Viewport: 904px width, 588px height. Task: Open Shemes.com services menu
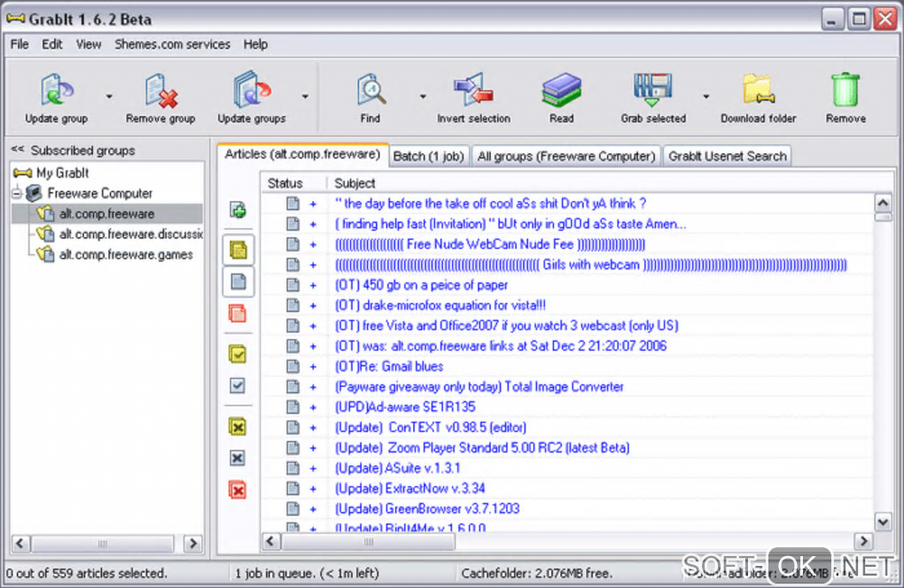(172, 44)
